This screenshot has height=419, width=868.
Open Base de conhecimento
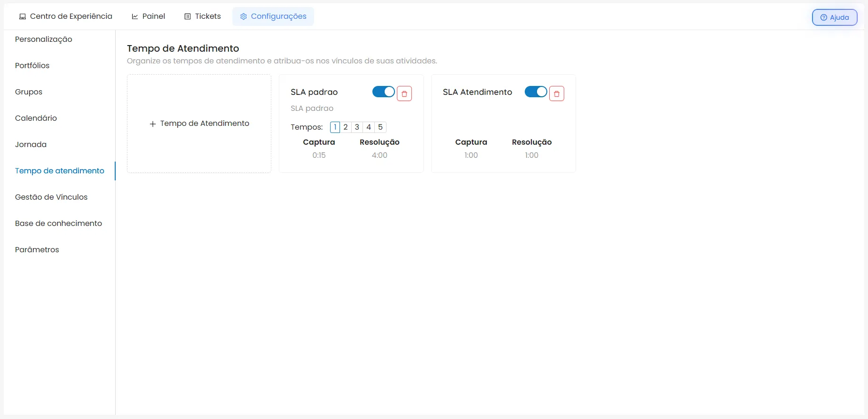(59, 224)
